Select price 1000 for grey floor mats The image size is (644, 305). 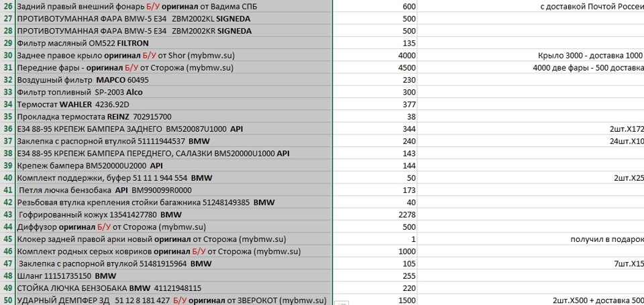pyautogui.click(x=375, y=251)
